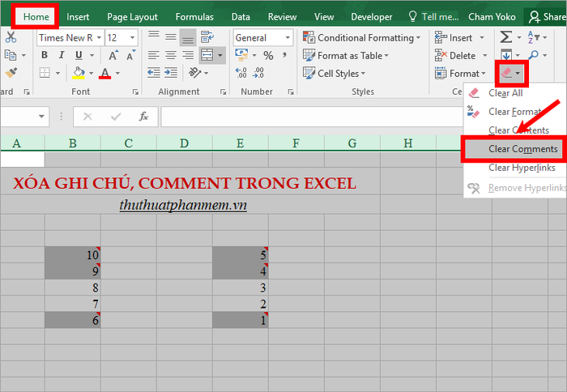Image resolution: width=567 pixels, height=392 pixels.
Task: Decrease font size with small A
Action: 130,55
